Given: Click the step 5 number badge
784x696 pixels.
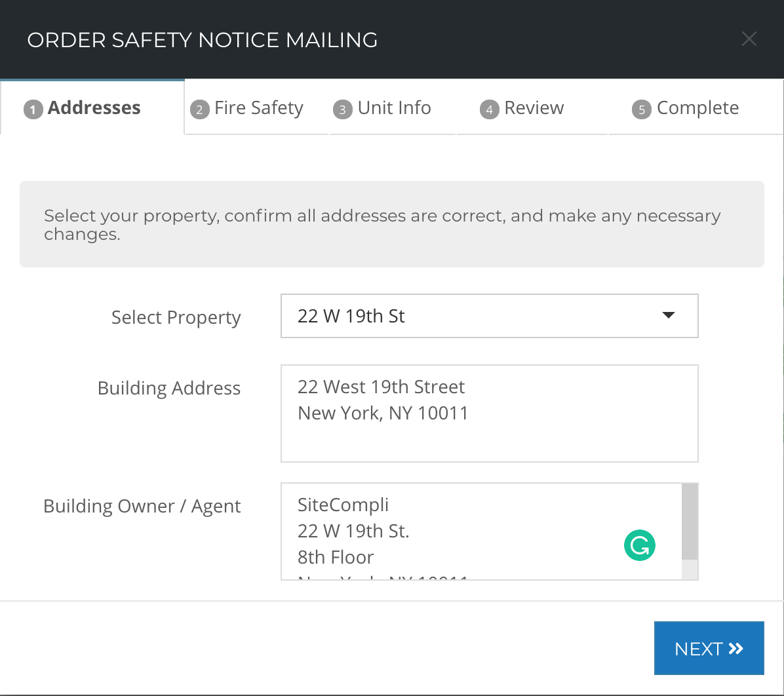Looking at the screenshot, I should (x=642, y=109).
